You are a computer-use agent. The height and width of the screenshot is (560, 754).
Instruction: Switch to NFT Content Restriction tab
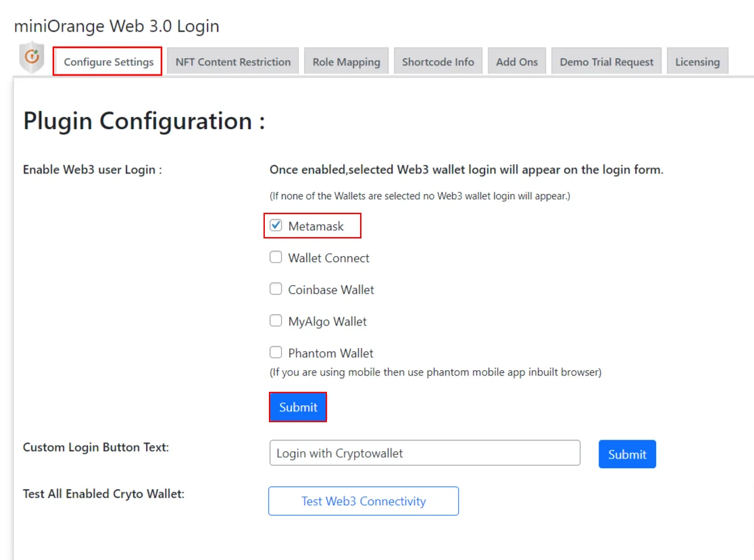[x=232, y=61]
